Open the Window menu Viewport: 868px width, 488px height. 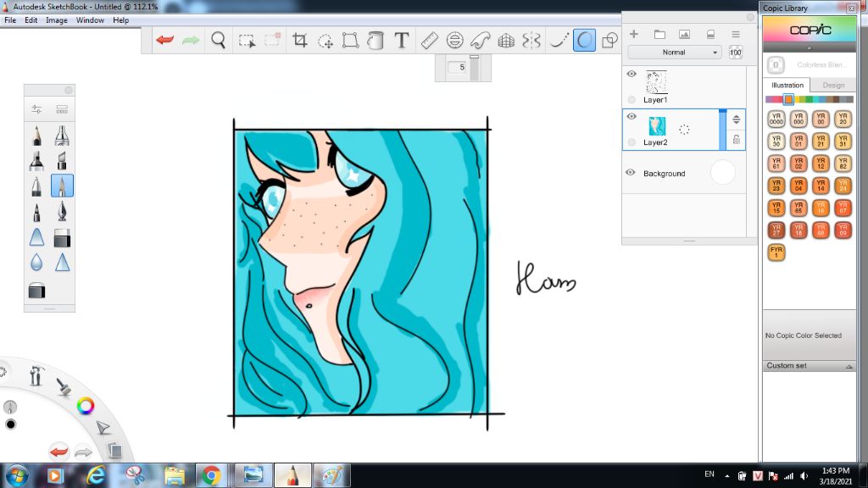tap(90, 20)
